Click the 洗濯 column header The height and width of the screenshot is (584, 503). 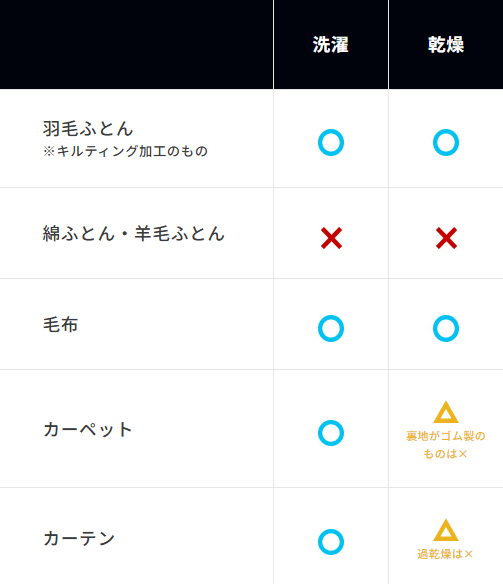click(x=331, y=45)
